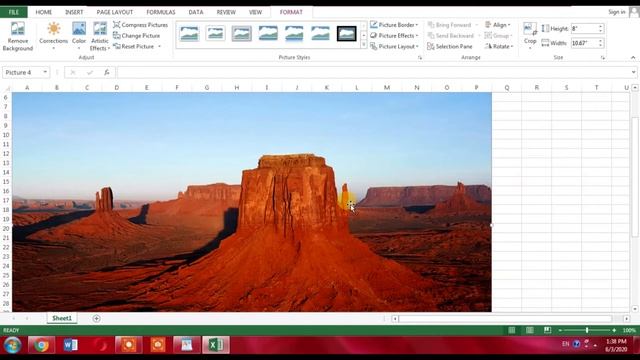Click inside the formula bar
Viewport: 640px width, 360px height.
point(373,72)
